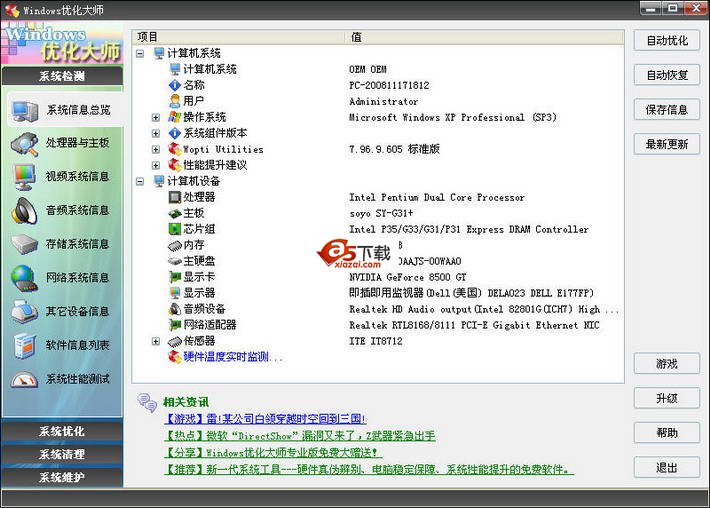Image resolution: width=710 pixels, height=508 pixels.
Task: Click the 网络适配器 card icon
Action: [x=174, y=325]
